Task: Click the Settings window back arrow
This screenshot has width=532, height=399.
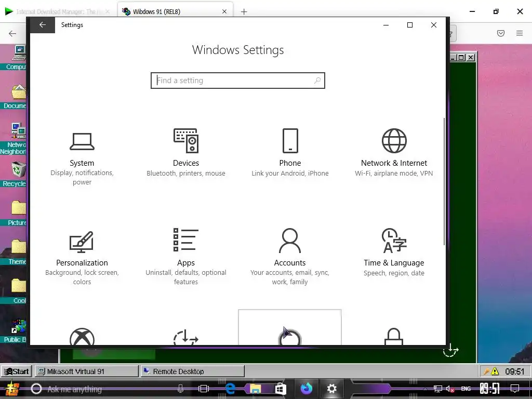Action: [x=43, y=25]
